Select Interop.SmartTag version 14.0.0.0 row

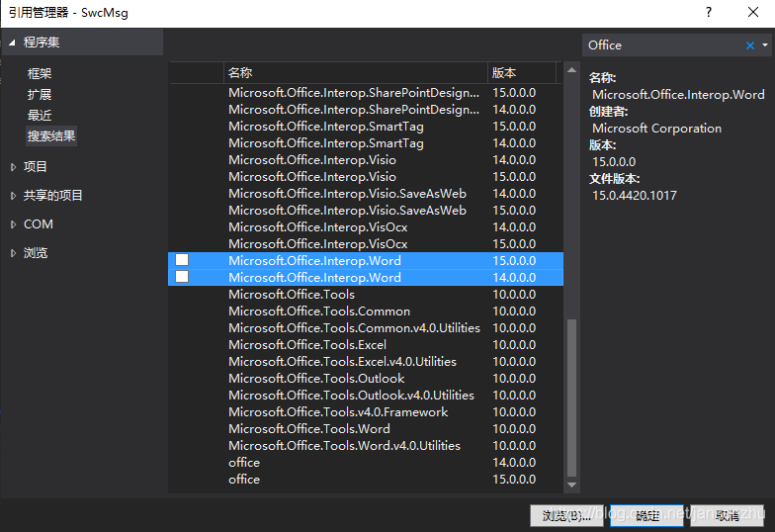click(366, 142)
